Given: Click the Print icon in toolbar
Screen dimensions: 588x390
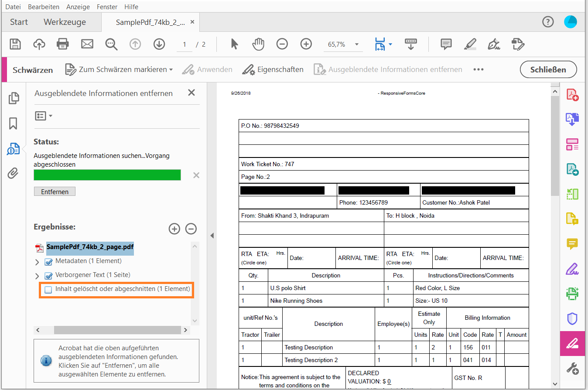Looking at the screenshot, I should point(63,44).
